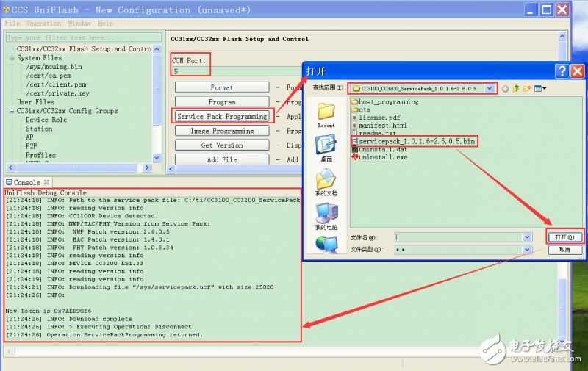Collapse the CC31xx/CC32xx Config Groups node
Viewport: 588px width, 371px height.
(x=12, y=111)
